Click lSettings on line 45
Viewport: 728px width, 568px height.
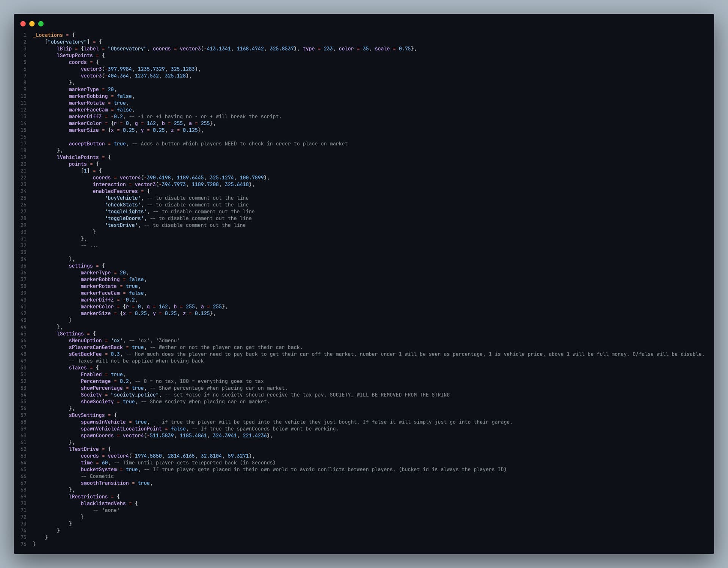[x=71, y=334]
